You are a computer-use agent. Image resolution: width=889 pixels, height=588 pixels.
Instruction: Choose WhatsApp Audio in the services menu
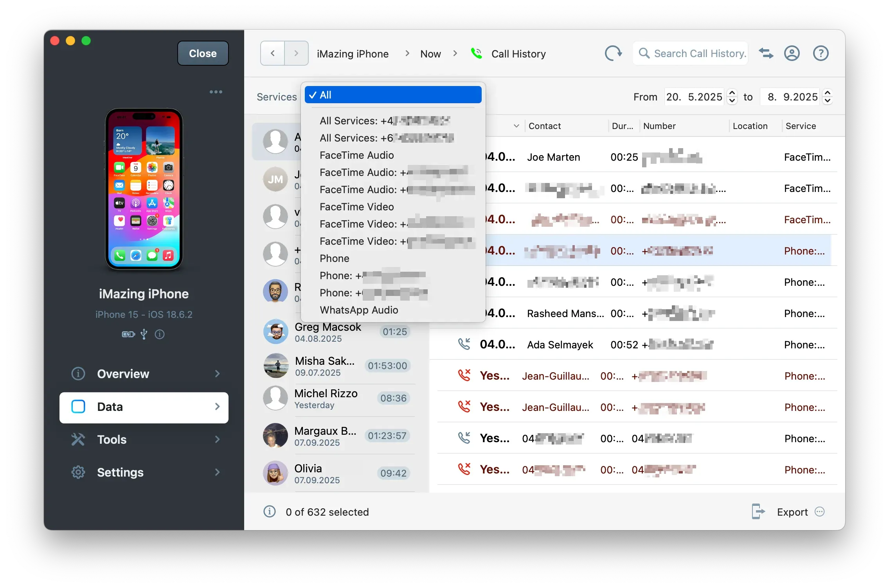(x=359, y=310)
